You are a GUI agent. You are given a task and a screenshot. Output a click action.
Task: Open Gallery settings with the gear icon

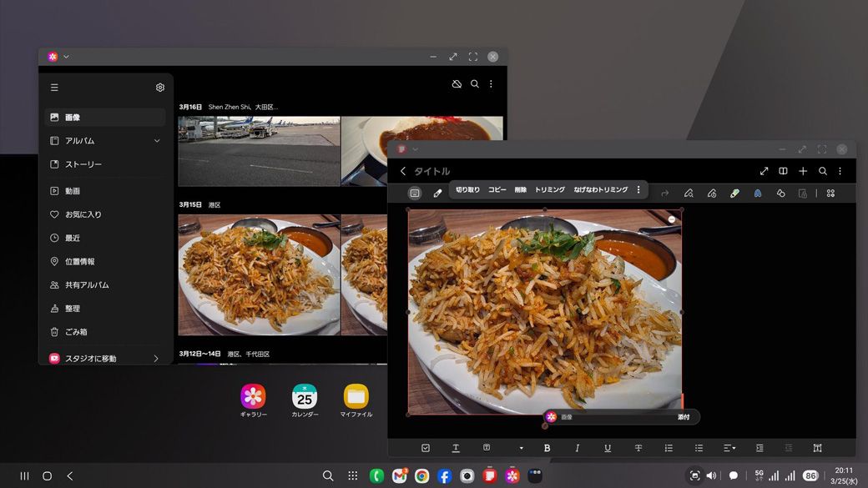[159, 87]
